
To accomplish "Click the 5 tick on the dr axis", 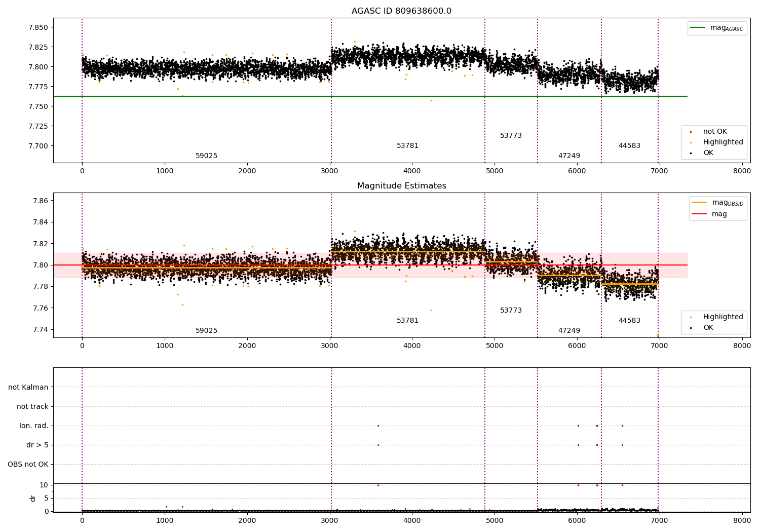I will (x=47, y=498).
